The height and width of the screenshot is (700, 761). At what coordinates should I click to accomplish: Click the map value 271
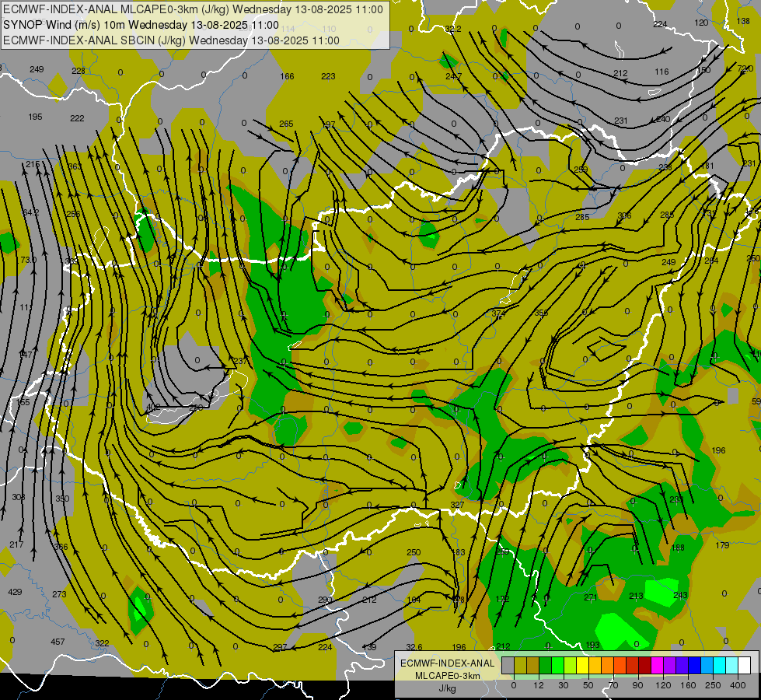[591, 597]
